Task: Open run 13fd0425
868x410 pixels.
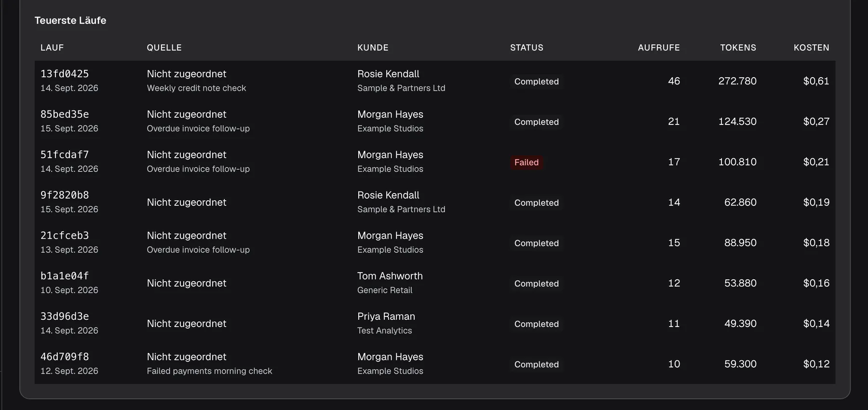Action: pos(65,74)
